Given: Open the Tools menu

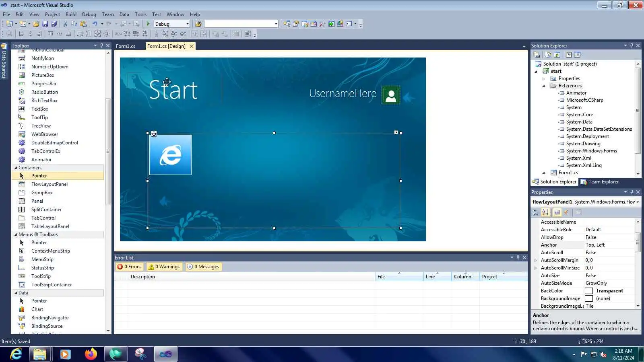Looking at the screenshot, I should (140, 14).
